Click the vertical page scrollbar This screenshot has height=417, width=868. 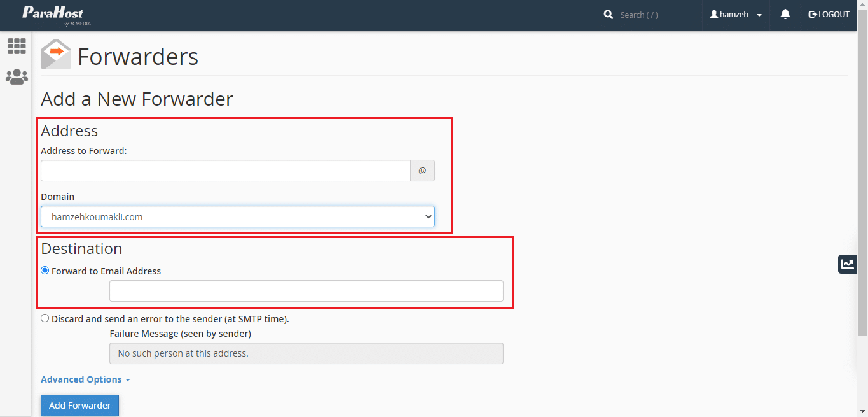click(862, 191)
